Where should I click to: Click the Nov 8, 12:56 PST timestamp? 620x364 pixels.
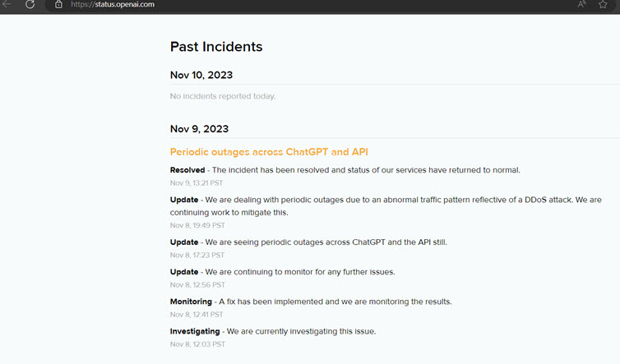coord(197,284)
